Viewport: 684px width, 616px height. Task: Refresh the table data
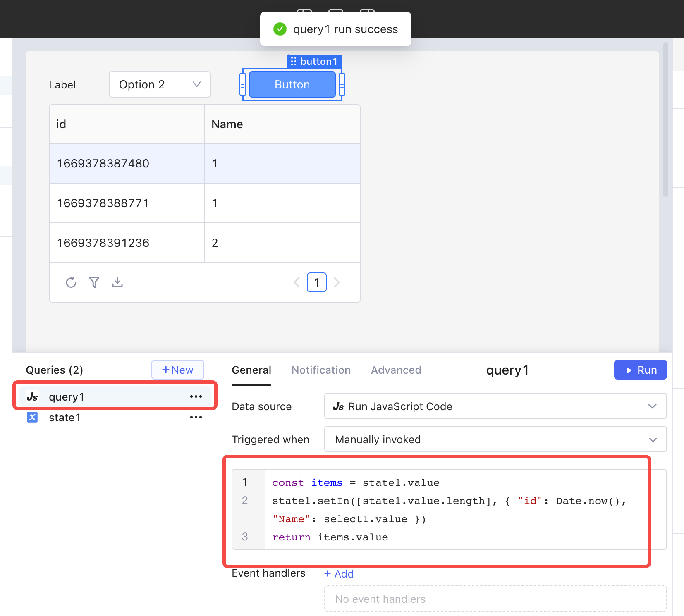(71, 282)
